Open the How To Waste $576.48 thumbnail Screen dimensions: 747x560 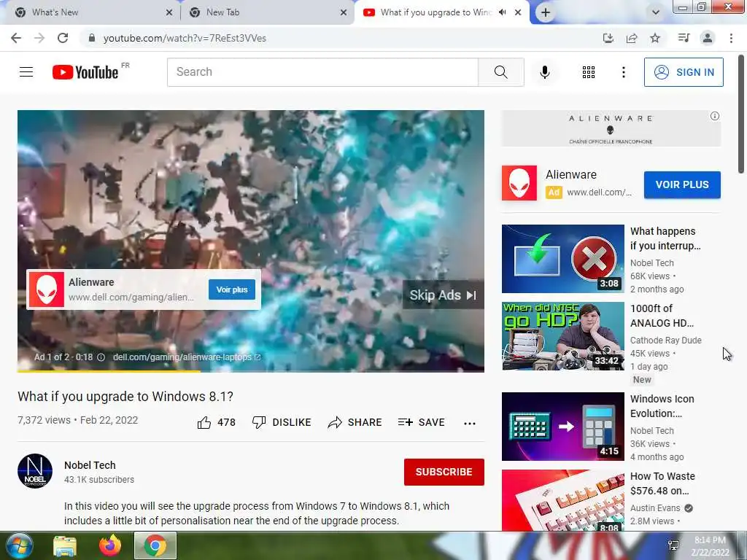[x=563, y=500]
